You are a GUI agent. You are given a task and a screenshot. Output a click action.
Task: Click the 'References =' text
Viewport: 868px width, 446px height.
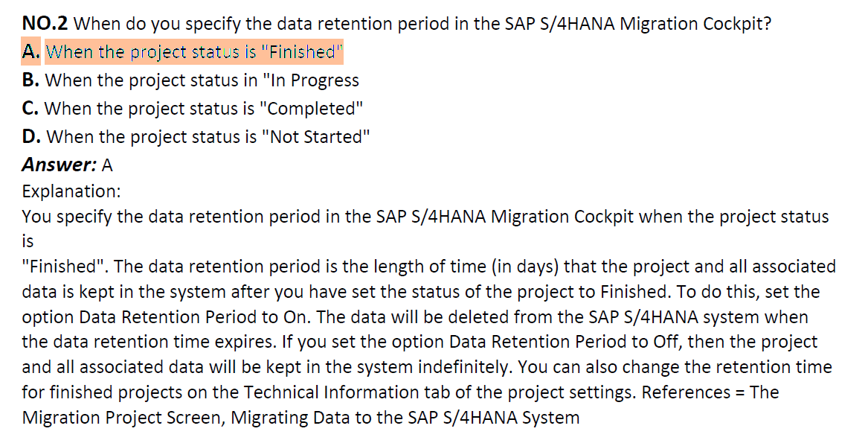point(694,392)
